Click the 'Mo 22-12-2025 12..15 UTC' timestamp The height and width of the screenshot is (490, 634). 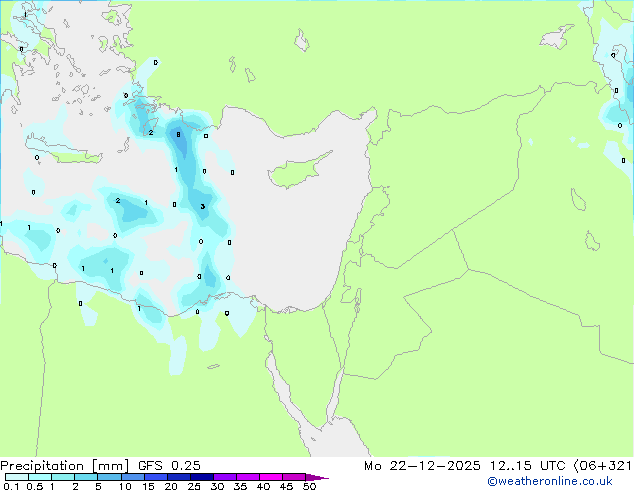click(465, 466)
